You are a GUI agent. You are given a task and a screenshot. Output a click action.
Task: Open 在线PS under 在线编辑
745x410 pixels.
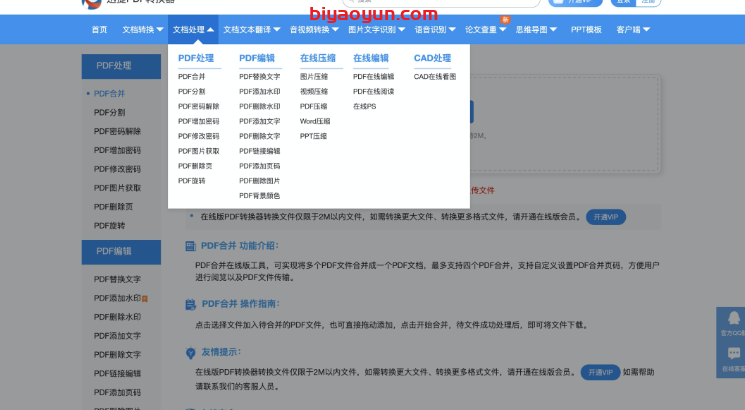point(364,106)
